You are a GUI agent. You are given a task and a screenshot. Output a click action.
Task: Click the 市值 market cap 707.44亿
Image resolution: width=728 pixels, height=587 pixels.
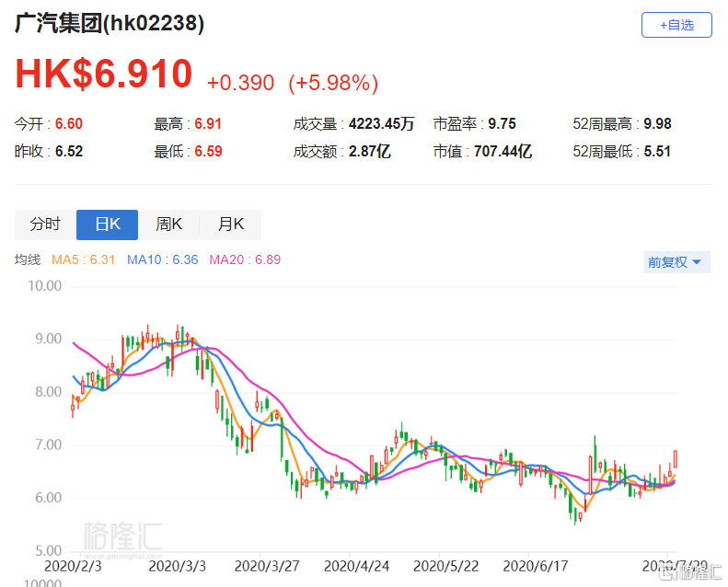(x=503, y=151)
